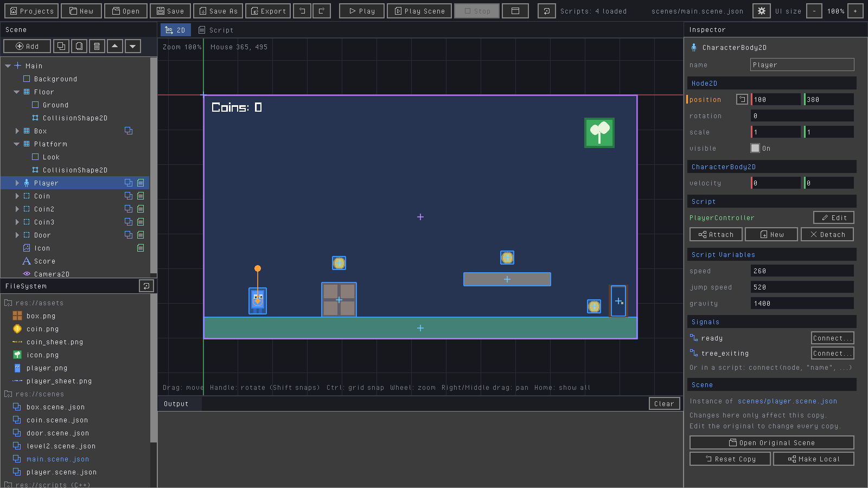The height and width of the screenshot is (488, 868).
Task: Click Export in the top toolbar
Action: coord(268,11)
